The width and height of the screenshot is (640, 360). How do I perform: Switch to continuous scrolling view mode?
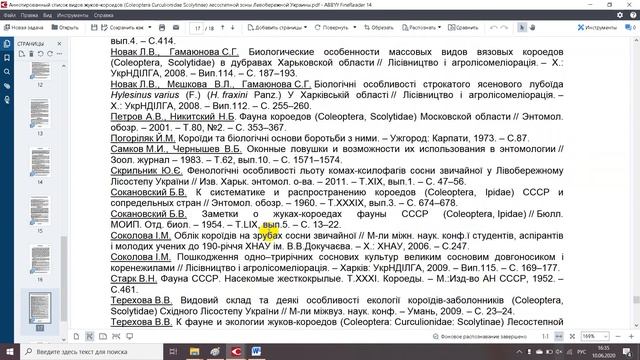coord(89,336)
